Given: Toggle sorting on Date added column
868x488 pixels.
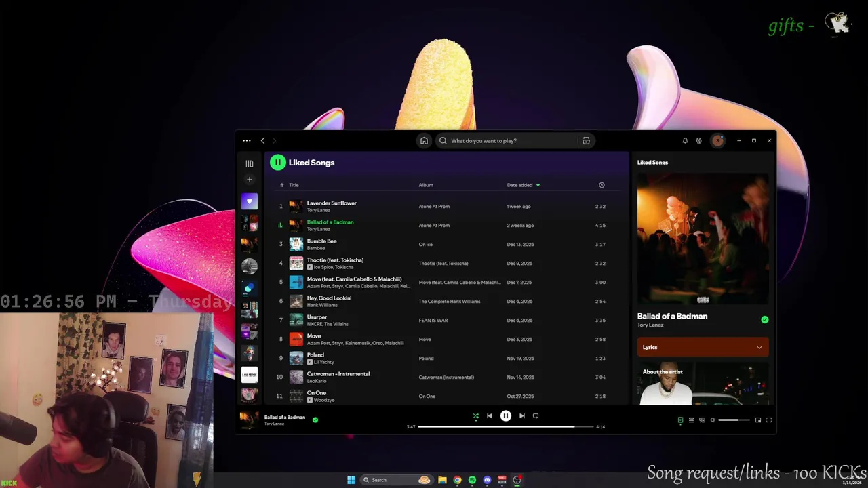Looking at the screenshot, I should tap(523, 185).
